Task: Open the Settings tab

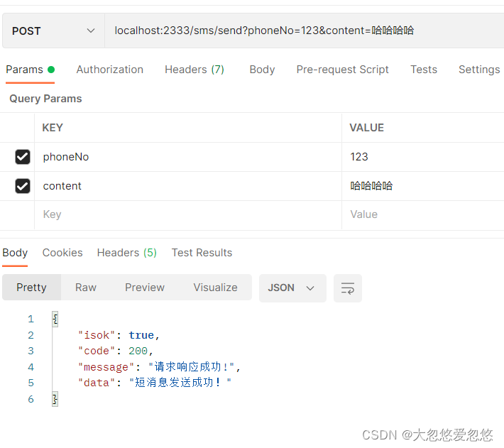Action: click(479, 70)
